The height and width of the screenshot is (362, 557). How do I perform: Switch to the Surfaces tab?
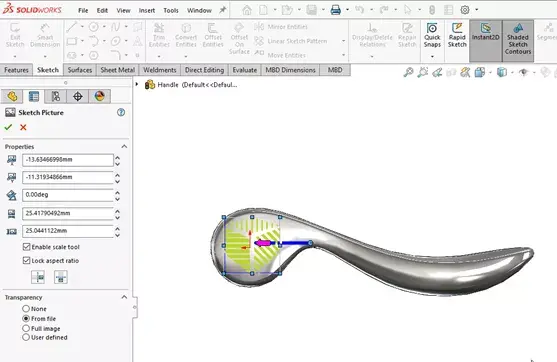click(x=80, y=70)
